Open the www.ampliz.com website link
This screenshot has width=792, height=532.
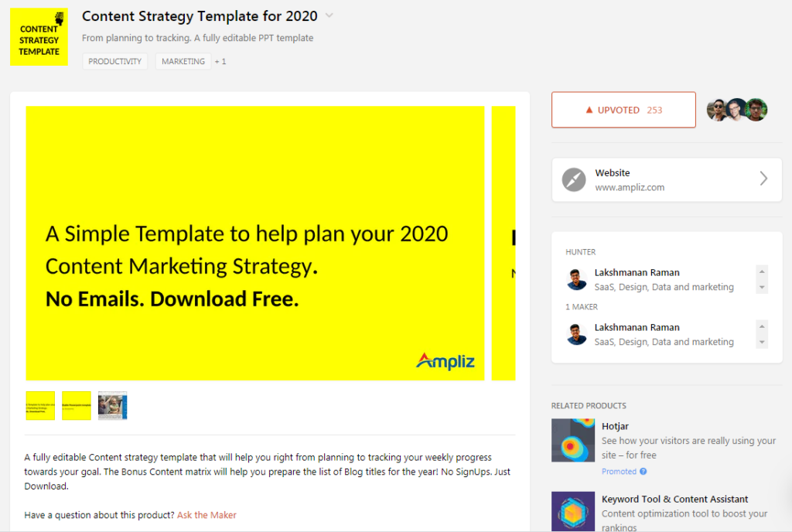(x=630, y=187)
